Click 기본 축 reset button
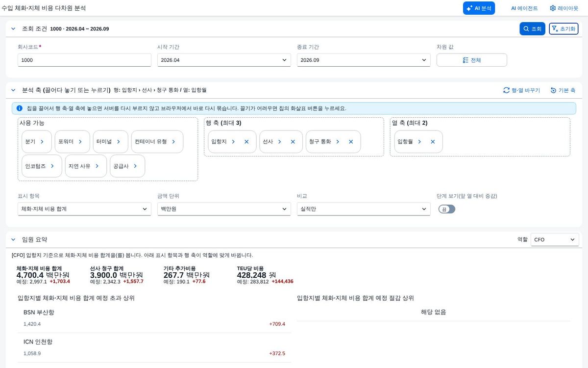588x368 pixels. click(x=563, y=90)
